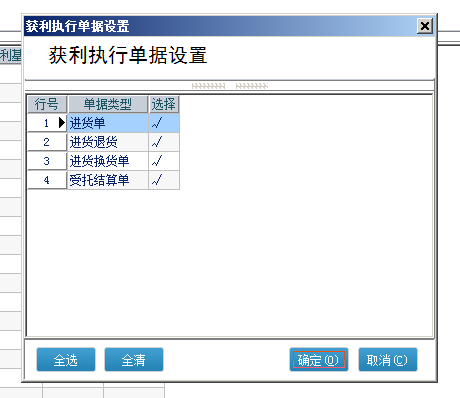Select the 进货换货单 row cell
Screen dimensions: 460x398
[x=108, y=161]
